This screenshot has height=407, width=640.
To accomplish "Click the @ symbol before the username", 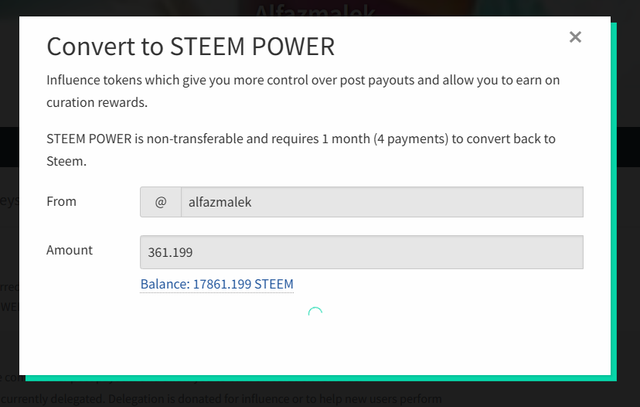I will pyautogui.click(x=160, y=202).
